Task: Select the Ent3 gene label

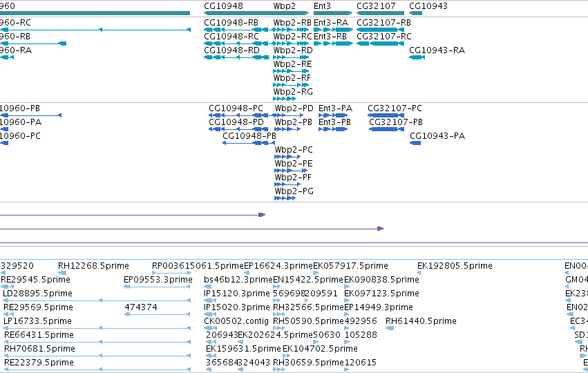Action: click(322, 6)
